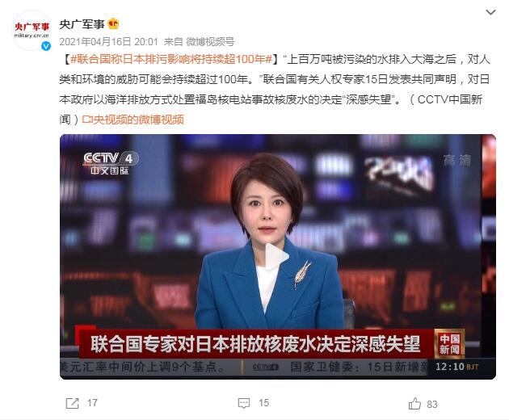Play the CCTV news video
Image resolution: width=509 pixels, height=420 pixels.
click(x=277, y=256)
